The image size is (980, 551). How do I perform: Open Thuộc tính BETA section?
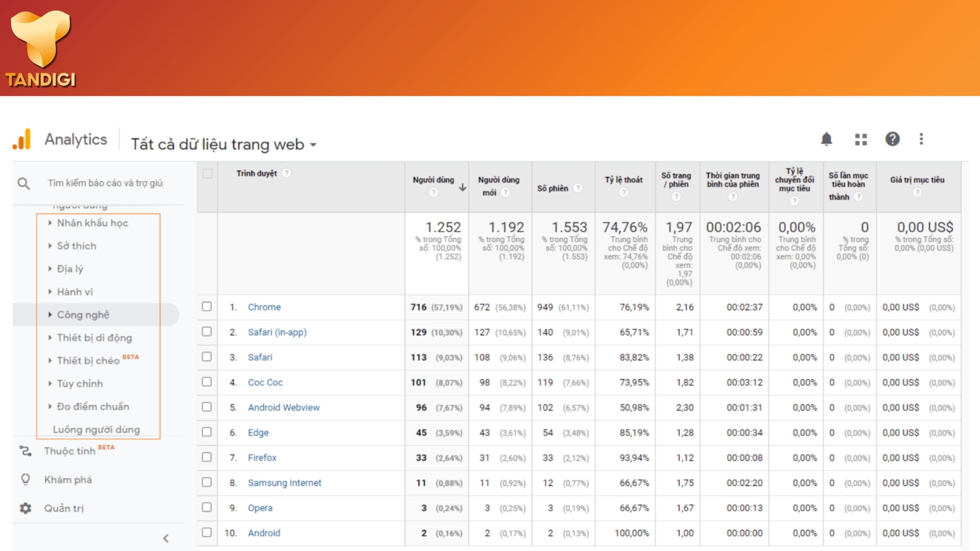(x=79, y=451)
